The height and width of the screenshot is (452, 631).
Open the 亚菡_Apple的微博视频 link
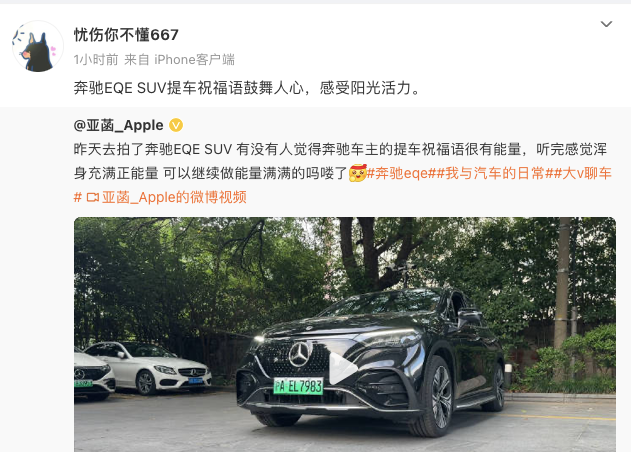click(x=174, y=197)
